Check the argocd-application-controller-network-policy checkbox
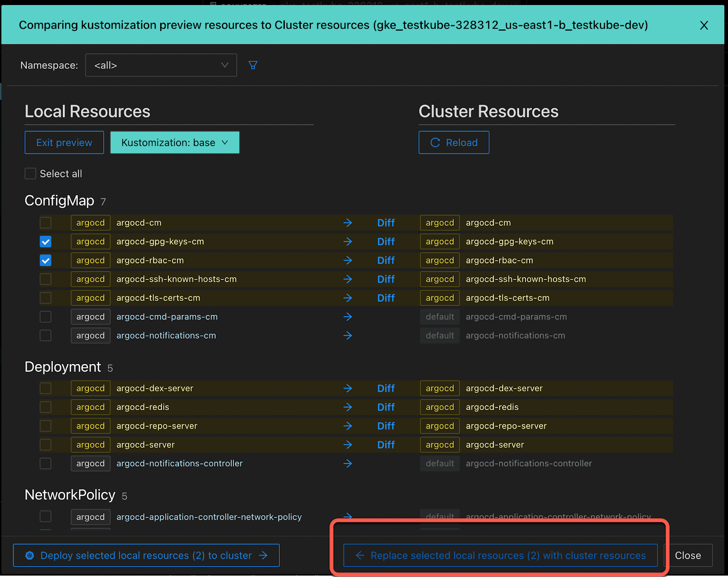The image size is (728, 577). tap(45, 516)
